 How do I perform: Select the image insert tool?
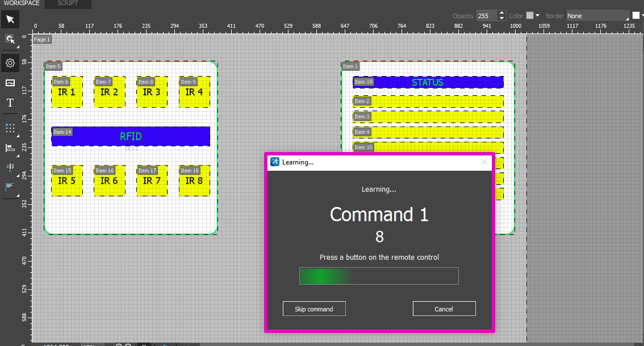[x=10, y=83]
